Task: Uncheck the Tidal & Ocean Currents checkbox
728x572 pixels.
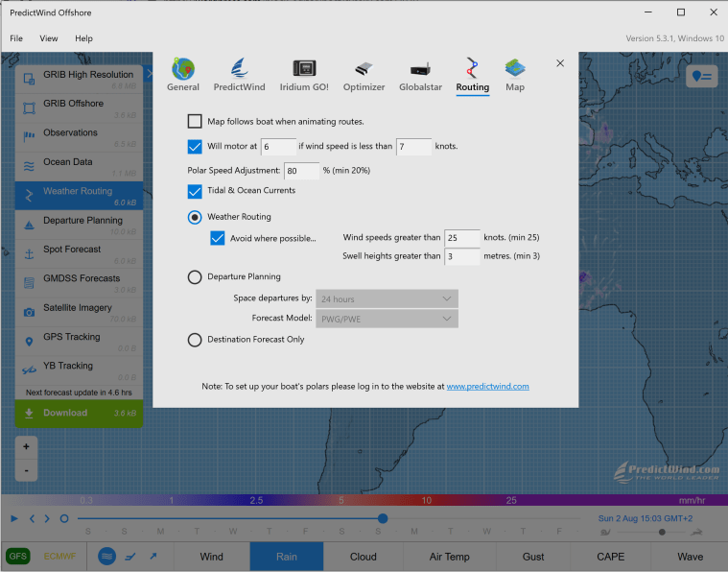Action: pos(195,191)
